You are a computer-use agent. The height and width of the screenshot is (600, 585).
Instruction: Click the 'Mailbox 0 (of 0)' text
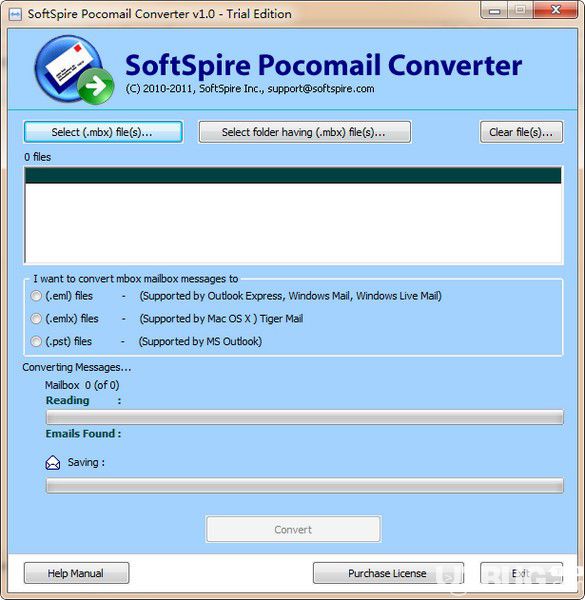pyautogui.click(x=82, y=385)
